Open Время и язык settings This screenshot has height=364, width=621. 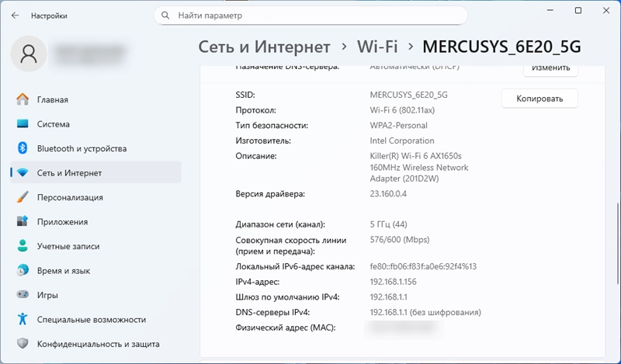[95, 271]
